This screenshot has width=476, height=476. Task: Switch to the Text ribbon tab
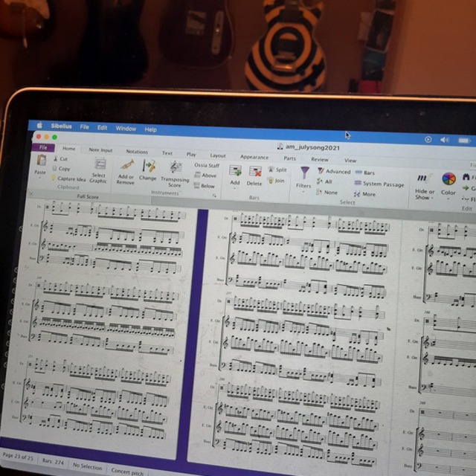pos(167,153)
